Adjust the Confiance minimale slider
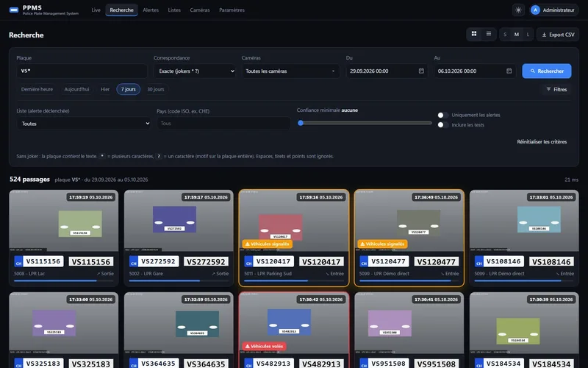Image resolution: width=588 pixels, height=368 pixels. [x=365, y=123]
